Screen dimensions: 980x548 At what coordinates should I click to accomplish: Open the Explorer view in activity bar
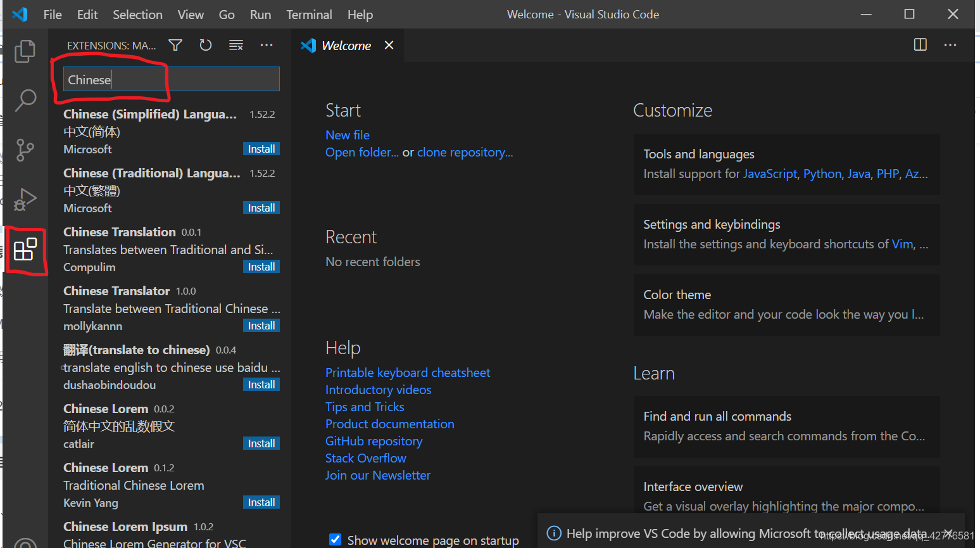click(25, 51)
